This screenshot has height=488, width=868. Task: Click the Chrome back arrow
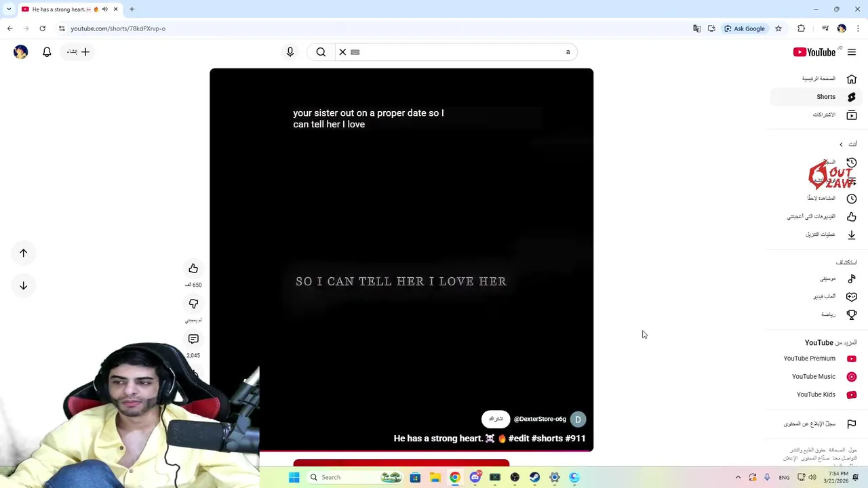(9, 28)
